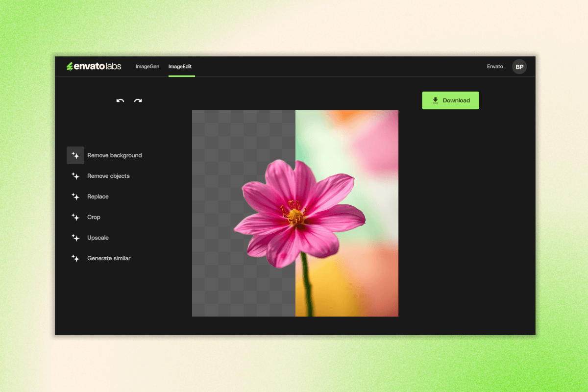This screenshot has height=392, width=588.
Task: Choose the Remove background text label
Action: tap(114, 155)
